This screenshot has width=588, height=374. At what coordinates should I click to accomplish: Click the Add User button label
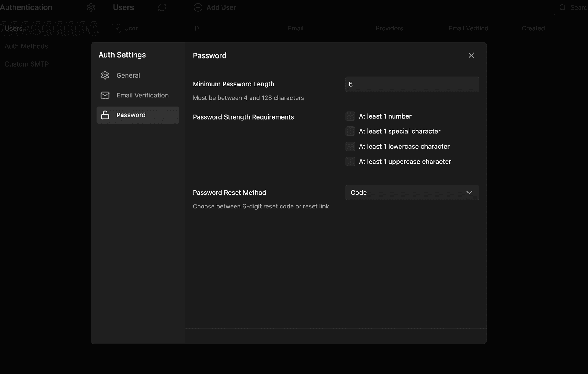(x=221, y=7)
